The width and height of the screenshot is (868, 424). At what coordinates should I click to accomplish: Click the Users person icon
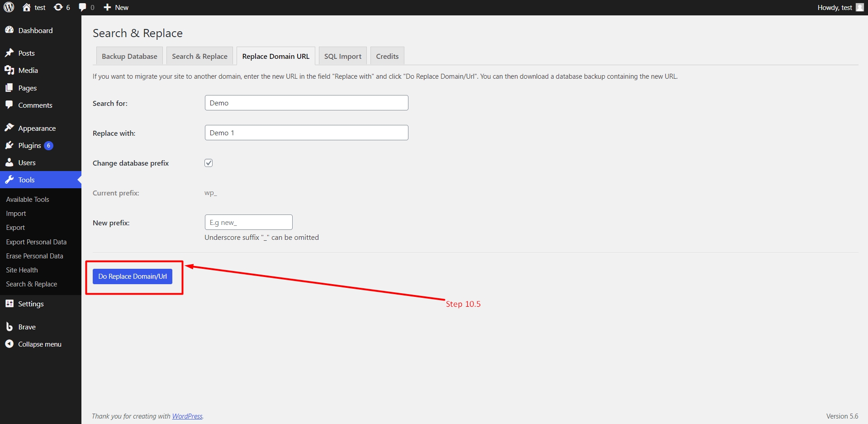[x=9, y=162]
